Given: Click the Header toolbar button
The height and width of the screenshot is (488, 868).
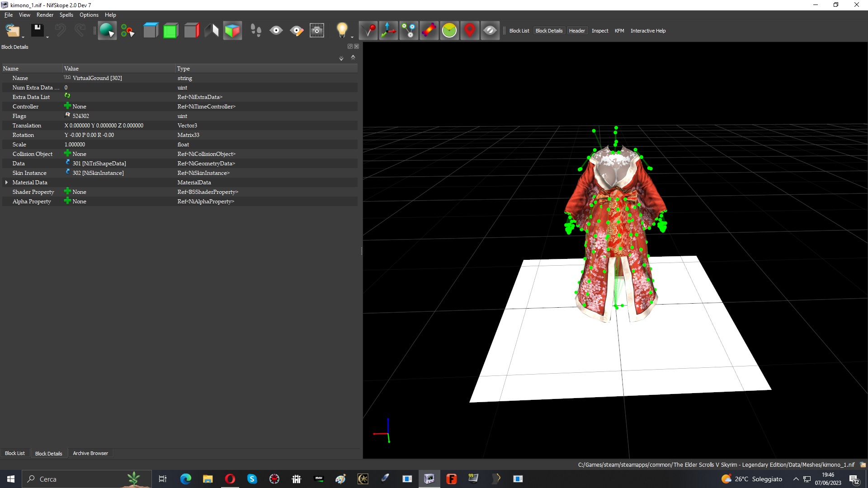Looking at the screenshot, I should pyautogui.click(x=577, y=31).
